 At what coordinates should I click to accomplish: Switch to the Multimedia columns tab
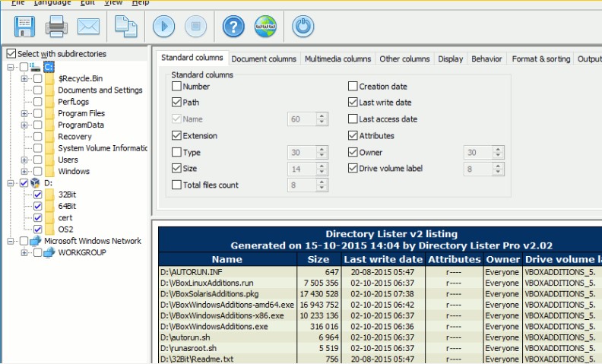pos(337,59)
